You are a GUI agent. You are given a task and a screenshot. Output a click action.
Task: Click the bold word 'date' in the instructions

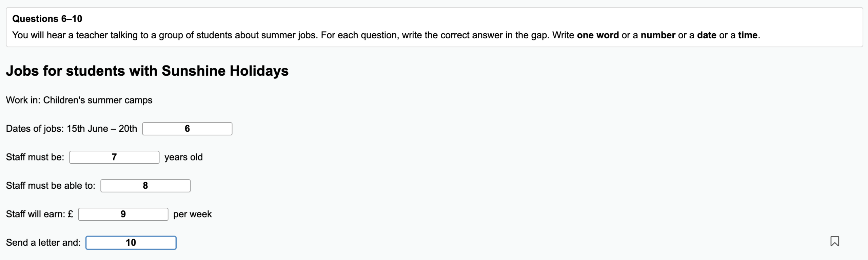[x=707, y=35]
